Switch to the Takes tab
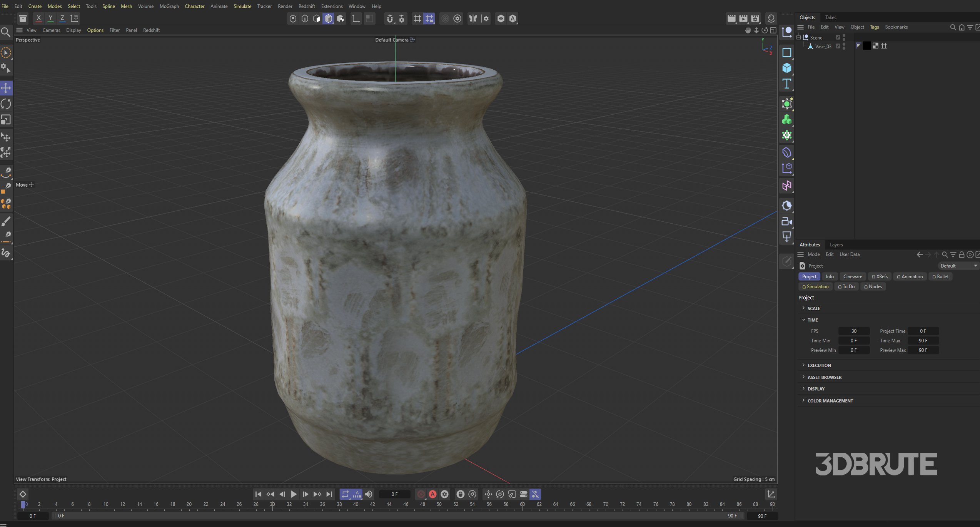980x527 pixels. 830,17
